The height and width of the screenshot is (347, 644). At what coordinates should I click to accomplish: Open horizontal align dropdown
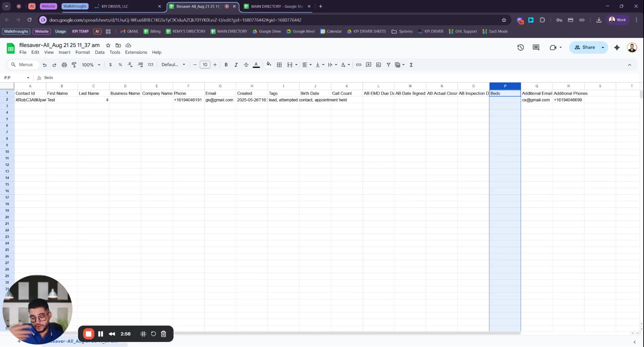(x=307, y=65)
